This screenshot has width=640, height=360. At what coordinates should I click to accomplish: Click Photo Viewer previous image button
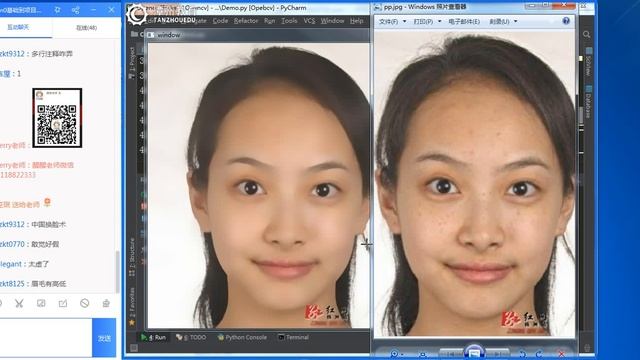452,354
